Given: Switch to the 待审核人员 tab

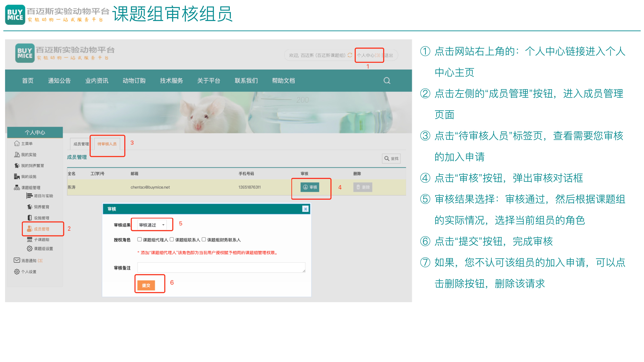Looking at the screenshot, I should (107, 144).
